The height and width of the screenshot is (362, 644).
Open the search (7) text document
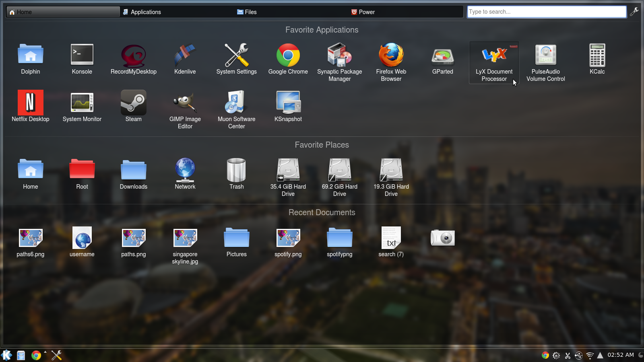click(x=391, y=242)
